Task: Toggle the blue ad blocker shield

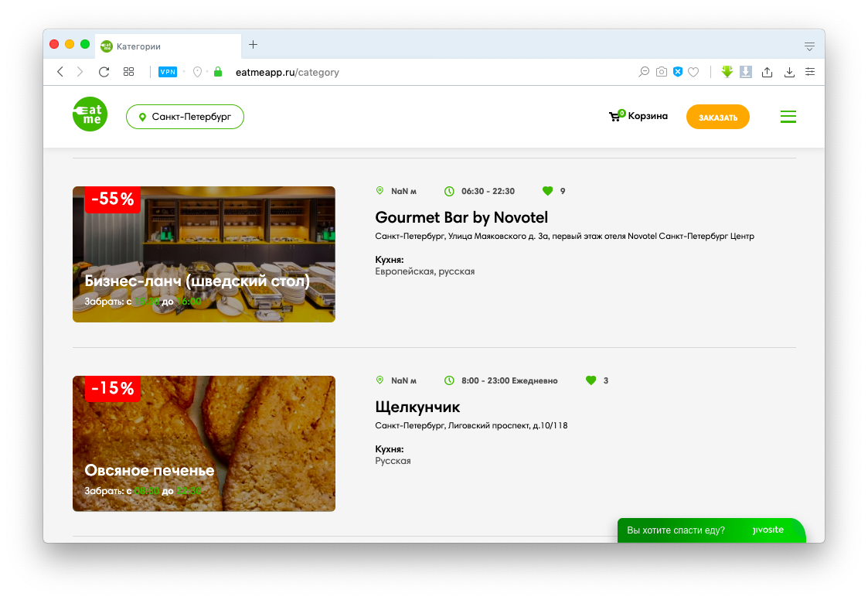Action: pos(677,72)
